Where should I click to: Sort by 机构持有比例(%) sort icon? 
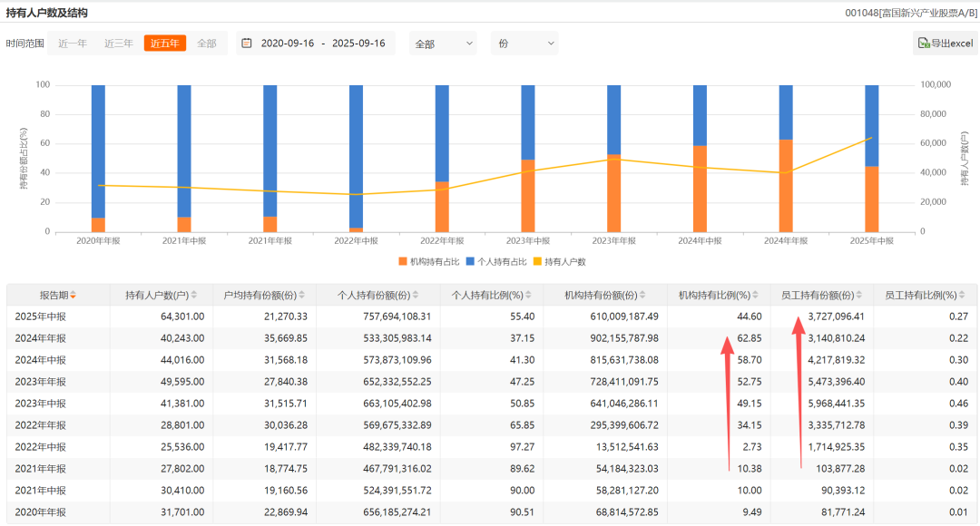pyautogui.click(x=757, y=296)
